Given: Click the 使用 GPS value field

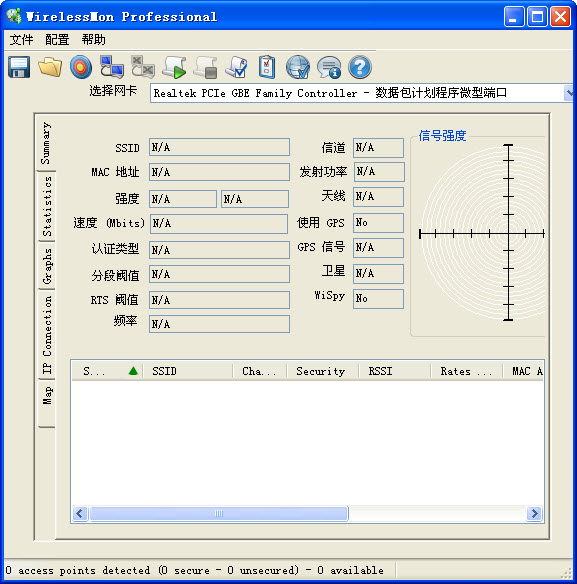Looking at the screenshot, I should (x=378, y=223).
